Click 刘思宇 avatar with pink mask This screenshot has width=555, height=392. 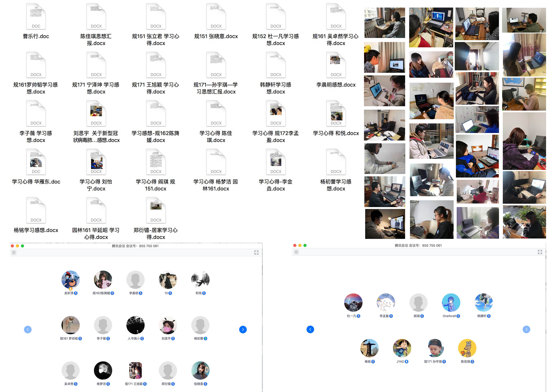168,325
